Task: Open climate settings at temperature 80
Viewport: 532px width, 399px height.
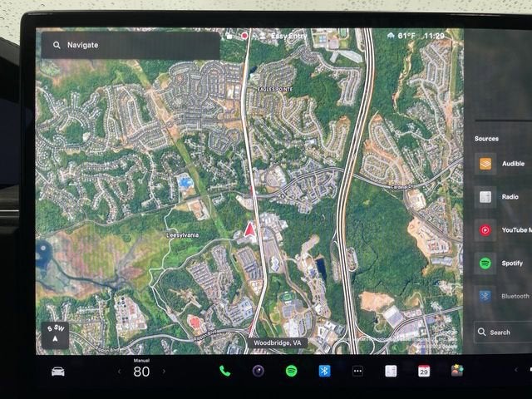Action: (x=141, y=371)
